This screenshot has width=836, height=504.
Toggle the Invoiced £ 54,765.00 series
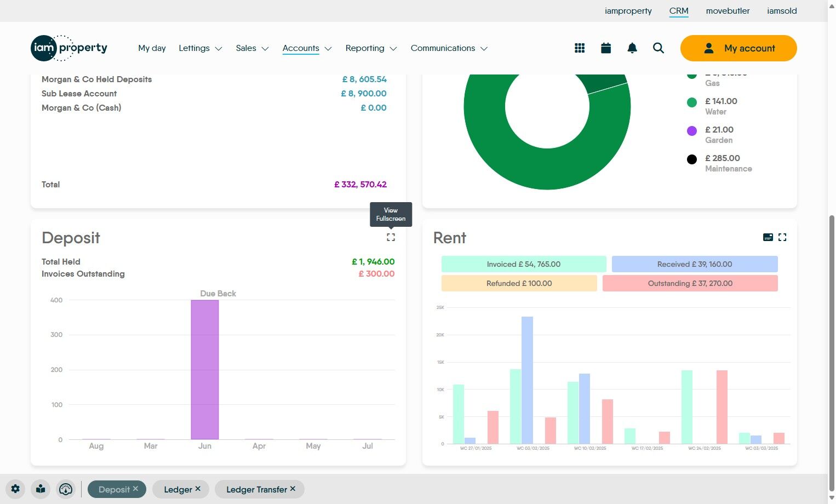(524, 264)
